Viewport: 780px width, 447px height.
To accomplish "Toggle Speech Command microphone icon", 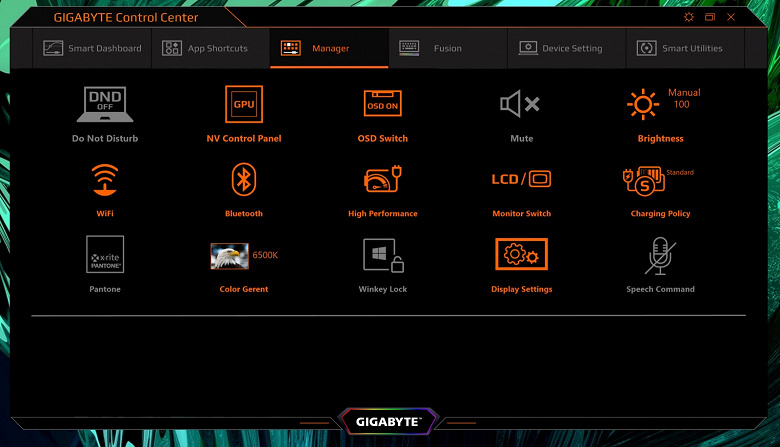I will (x=660, y=256).
